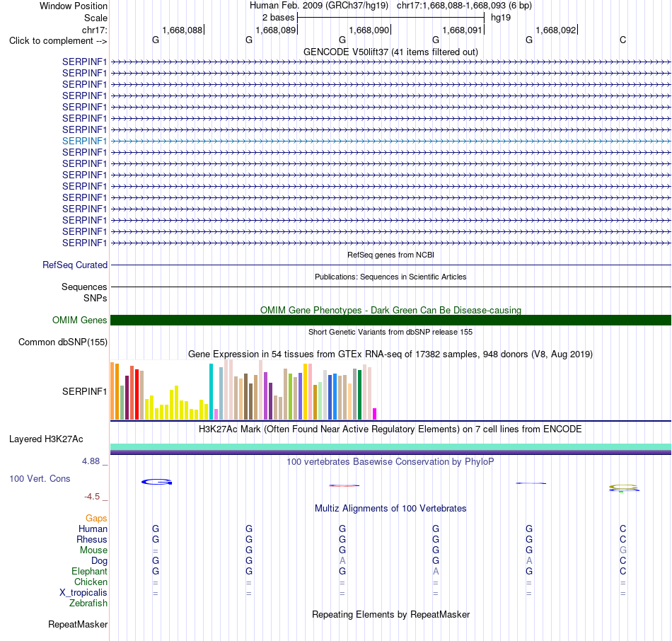Click the 'Layered H3K27Ac' track label

click(46, 439)
